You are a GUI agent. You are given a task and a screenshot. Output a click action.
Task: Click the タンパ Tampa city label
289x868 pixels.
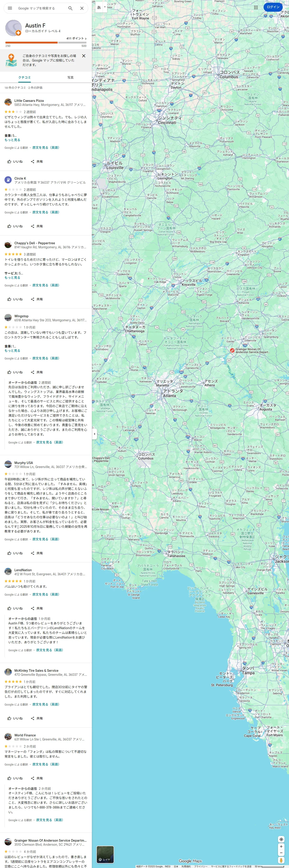[248, 671]
